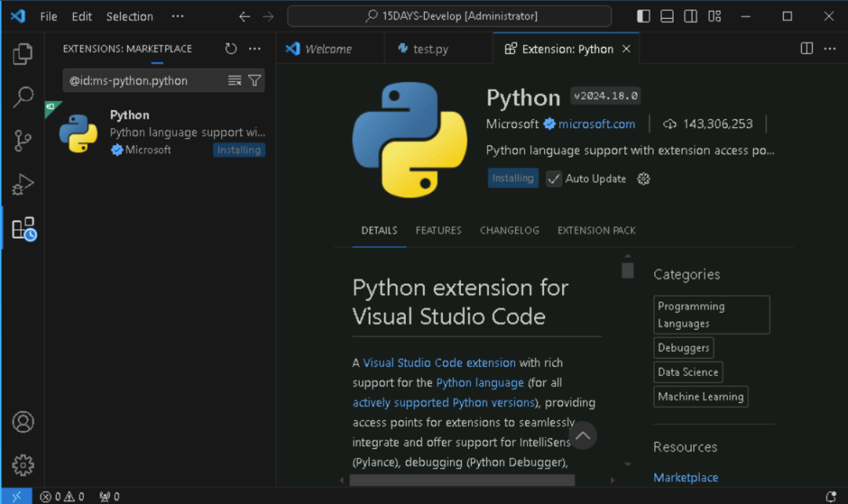Screen dimensions: 848x504
Task: Go forward in navigation history
Action: point(269,16)
